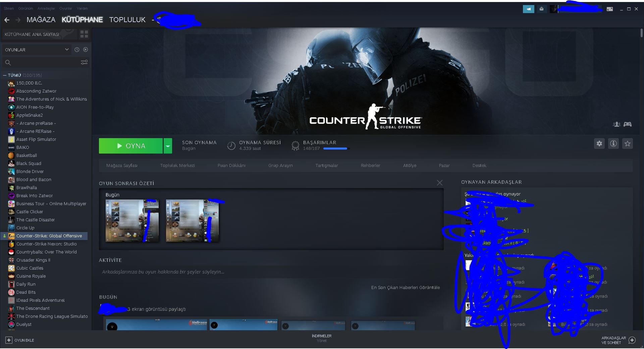
Task: Switch to the TOPLULUK tab
Action: 127,20
